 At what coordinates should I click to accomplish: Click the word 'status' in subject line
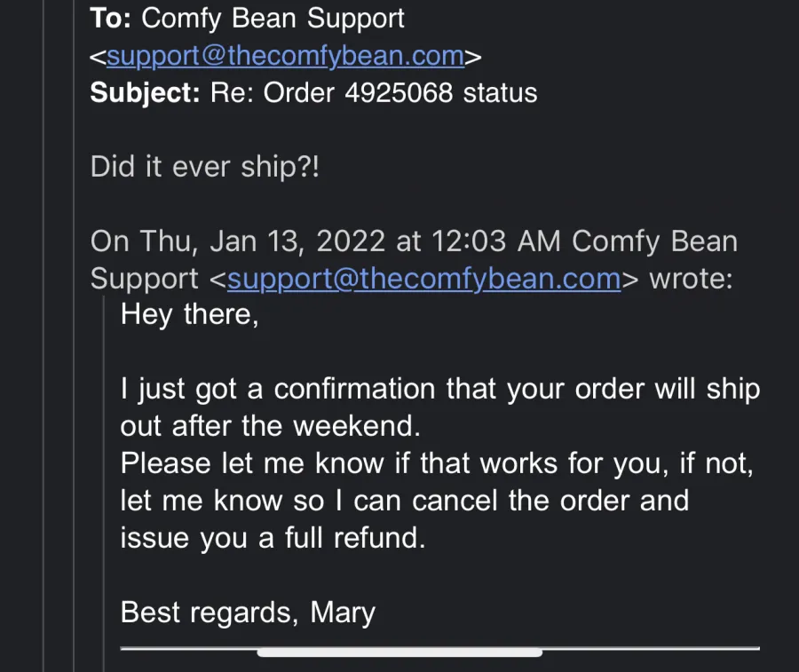point(501,92)
